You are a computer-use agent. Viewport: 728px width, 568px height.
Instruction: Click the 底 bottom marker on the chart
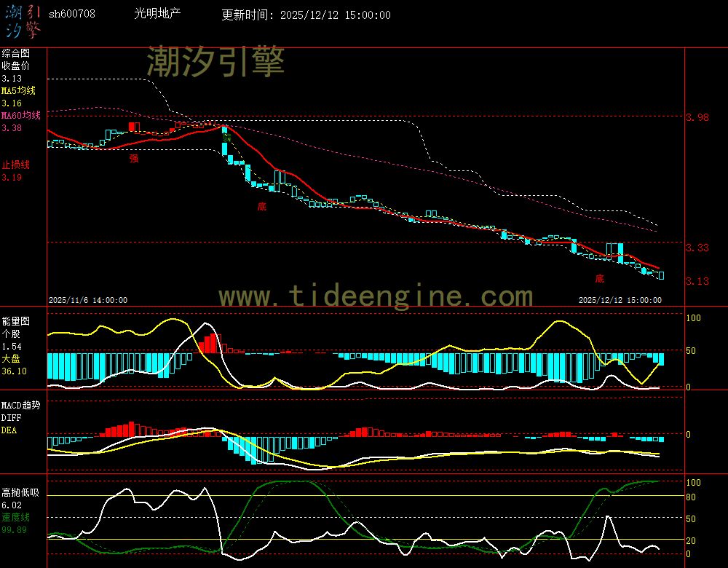coord(262,207)
